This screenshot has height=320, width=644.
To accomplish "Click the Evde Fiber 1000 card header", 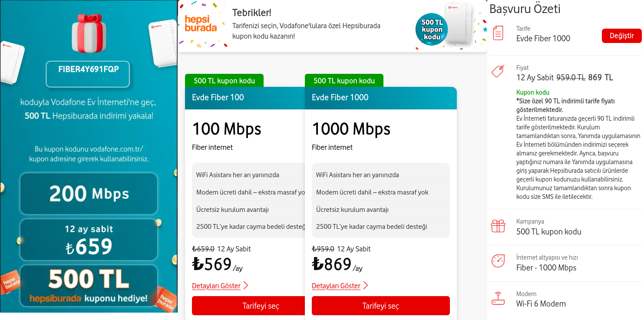I will (380, 98).
